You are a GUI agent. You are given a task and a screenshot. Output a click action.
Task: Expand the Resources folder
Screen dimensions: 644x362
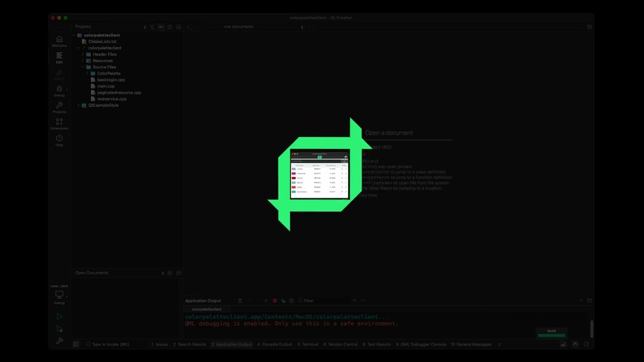[x=83, y=61]
